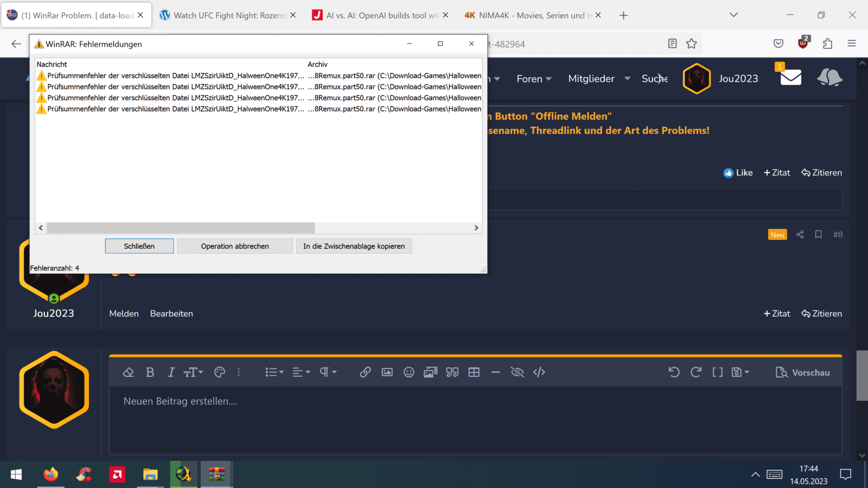Insert a link with the chain icon
The height and width of the screenshot is (488, 868).
tap(365, 372)
